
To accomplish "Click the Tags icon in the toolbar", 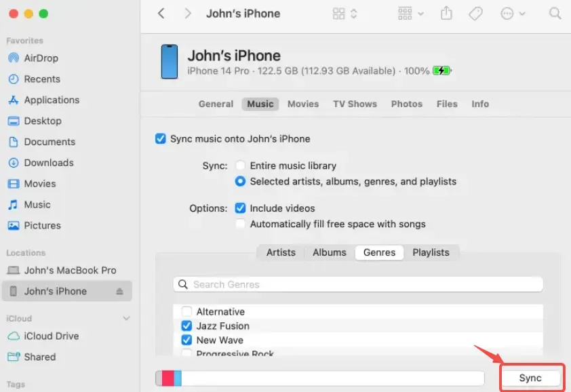I will click(476, 14).
